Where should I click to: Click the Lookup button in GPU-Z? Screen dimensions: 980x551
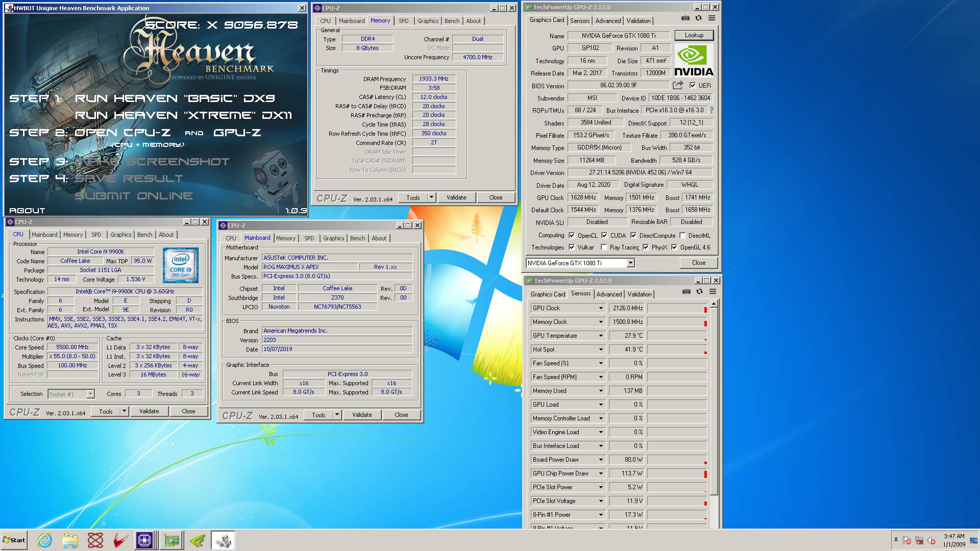click(x=694, y=35)
